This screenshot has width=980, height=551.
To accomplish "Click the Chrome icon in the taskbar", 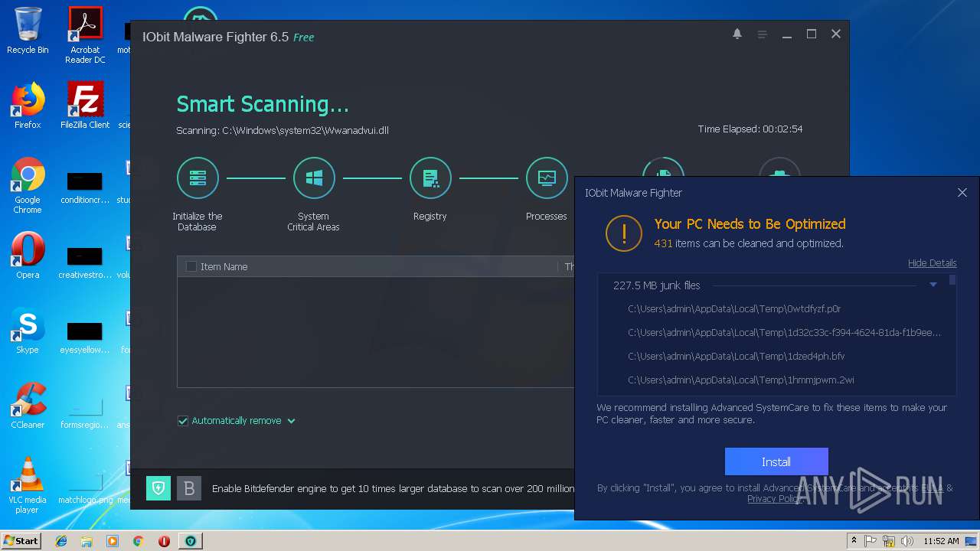I will (139, 541).
